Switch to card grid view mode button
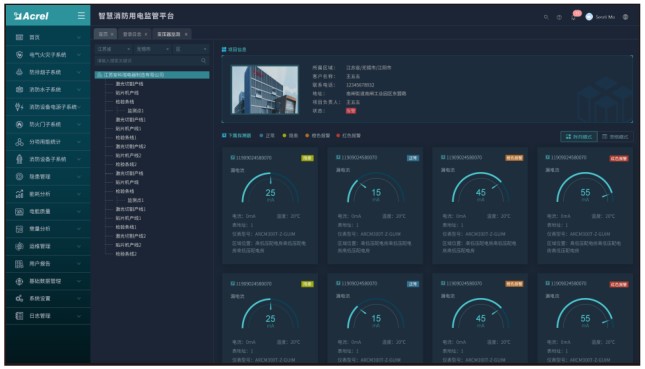Screen dimensions: 645x369 [x=579, y=137]
